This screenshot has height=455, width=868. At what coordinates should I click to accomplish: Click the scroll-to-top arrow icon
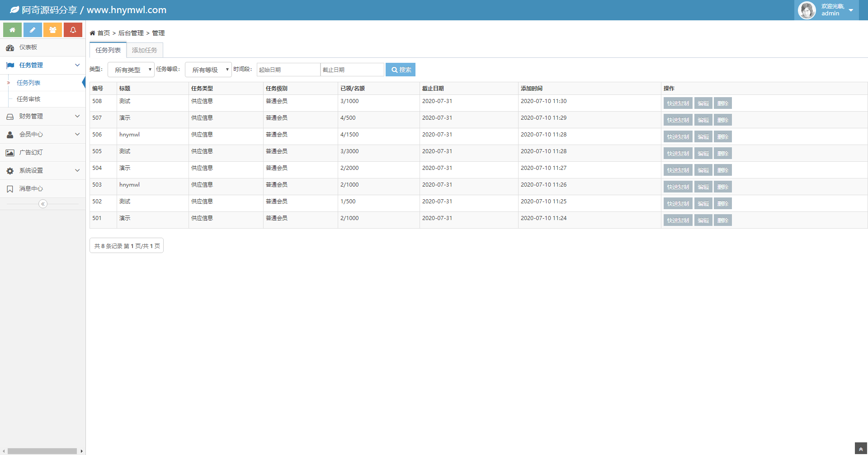[x=861, y=449]
